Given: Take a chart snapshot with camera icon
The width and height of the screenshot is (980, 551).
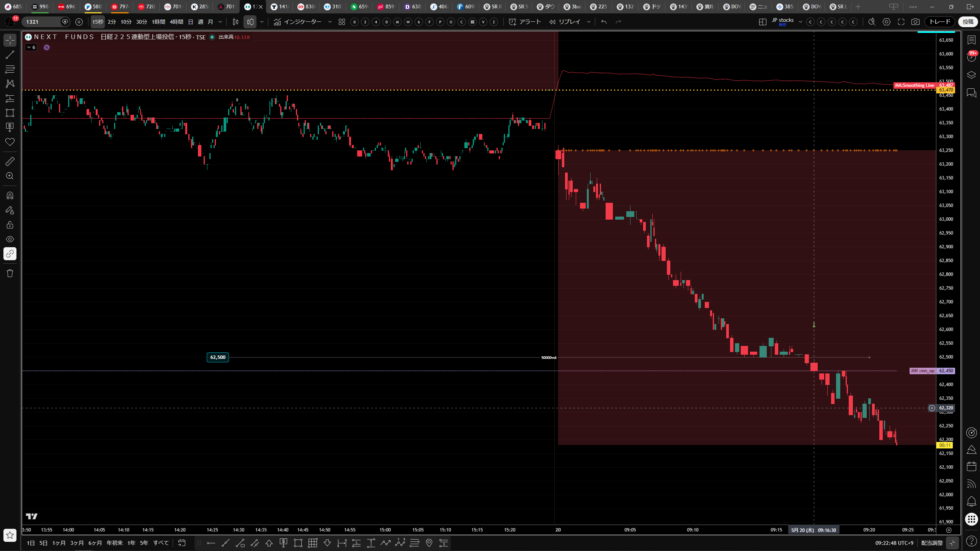Looking at the screenshot, I should click(x=915, y=22).
